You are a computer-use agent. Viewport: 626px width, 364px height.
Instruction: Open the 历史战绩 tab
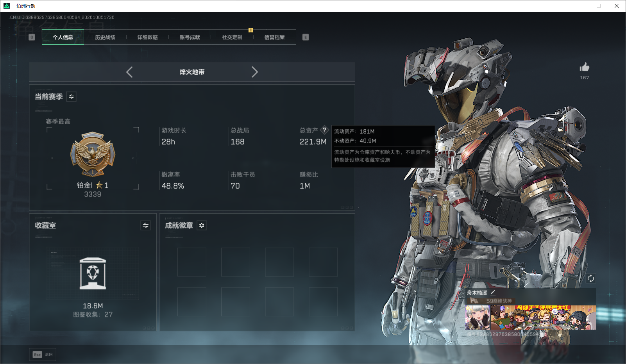pyautogui.click(x=105, y=37)
